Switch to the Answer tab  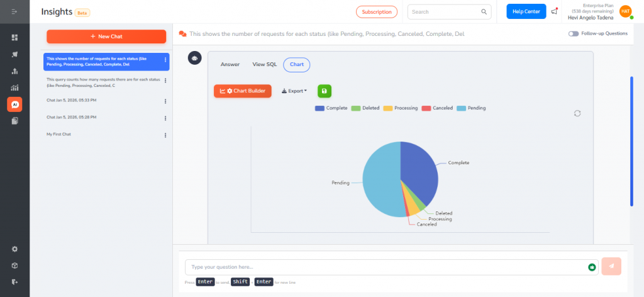(230, 64)
